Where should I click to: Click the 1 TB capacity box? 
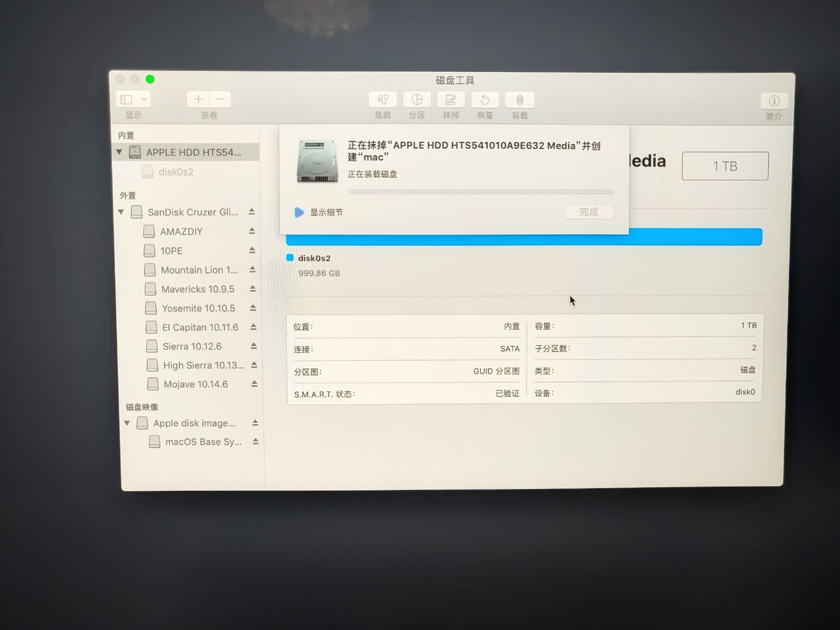tap(725, 166)
